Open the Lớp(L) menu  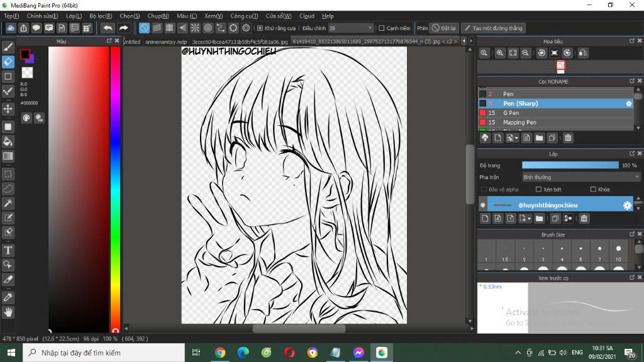74,16
